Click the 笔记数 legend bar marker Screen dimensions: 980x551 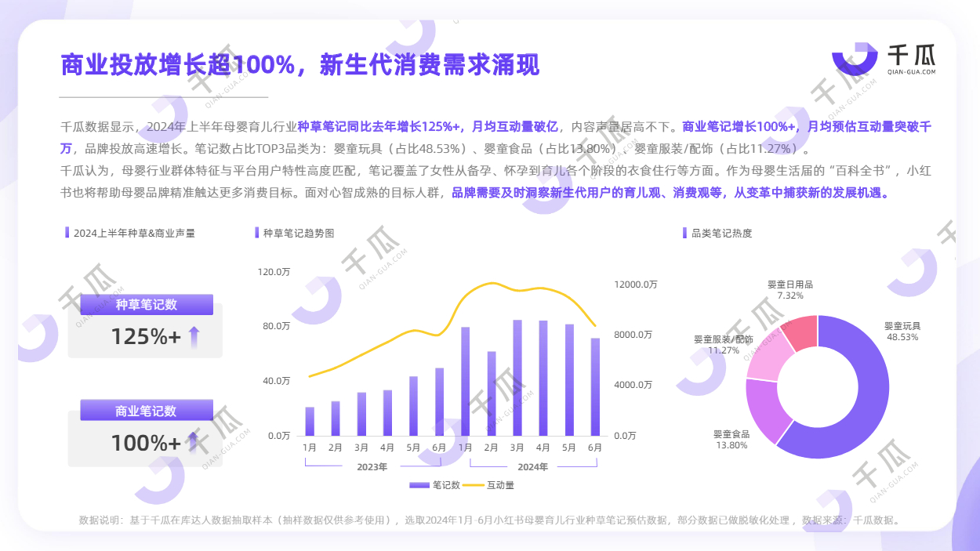(x=420, y=485)
